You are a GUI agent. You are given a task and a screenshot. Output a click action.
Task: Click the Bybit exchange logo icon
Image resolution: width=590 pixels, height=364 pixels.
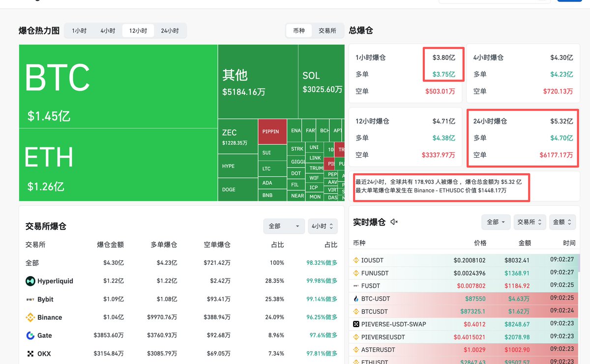(x=30, y=299)
